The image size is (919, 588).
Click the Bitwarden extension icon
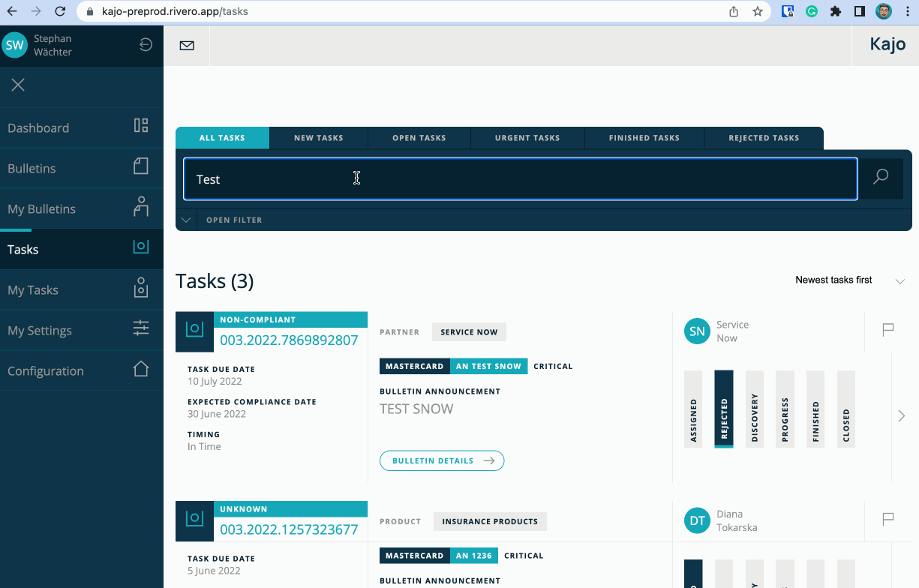[x=788, y=11]
